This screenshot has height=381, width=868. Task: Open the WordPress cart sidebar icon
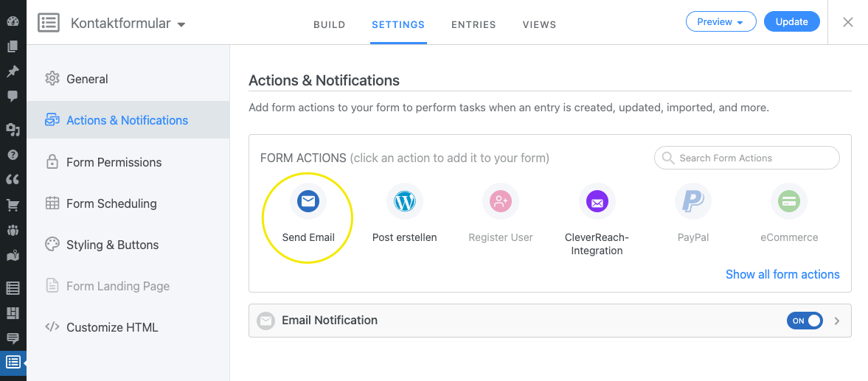click(13, 205)
